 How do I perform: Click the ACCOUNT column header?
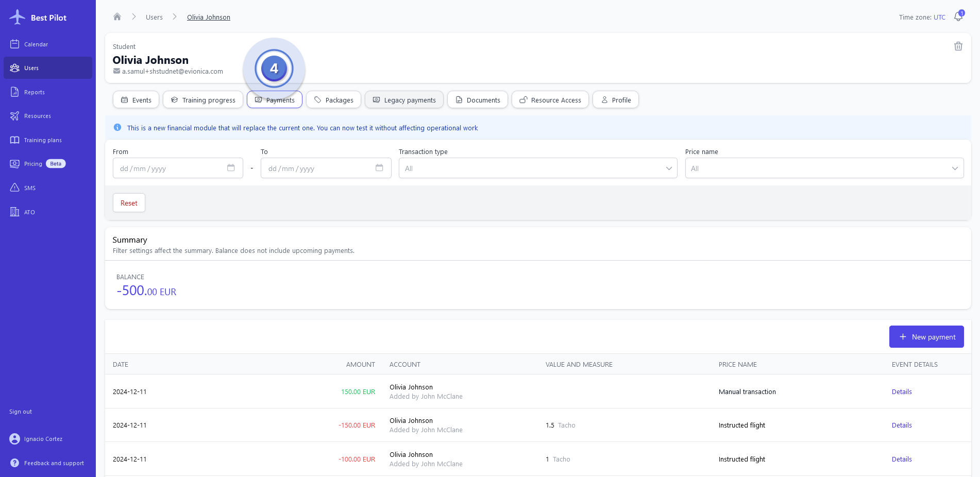[405, 364]
